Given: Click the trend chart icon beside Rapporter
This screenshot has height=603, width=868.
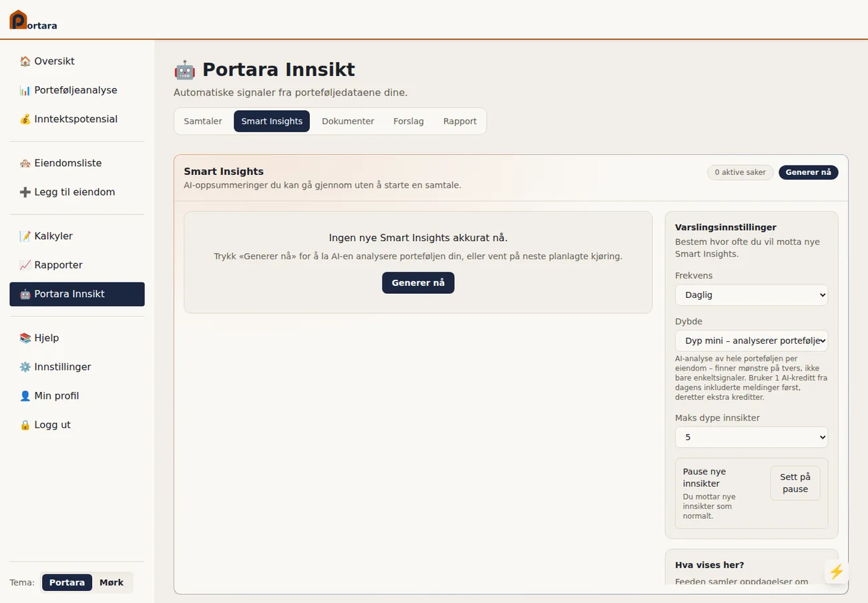Looking at the screenshot, I should (x=25, y=264).
